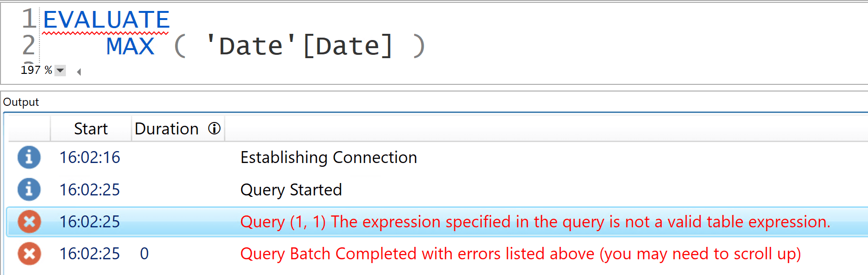The image size is (868, 275).
Task: Click the 'Date'[Date] column reference
Action: coord(299,46)
